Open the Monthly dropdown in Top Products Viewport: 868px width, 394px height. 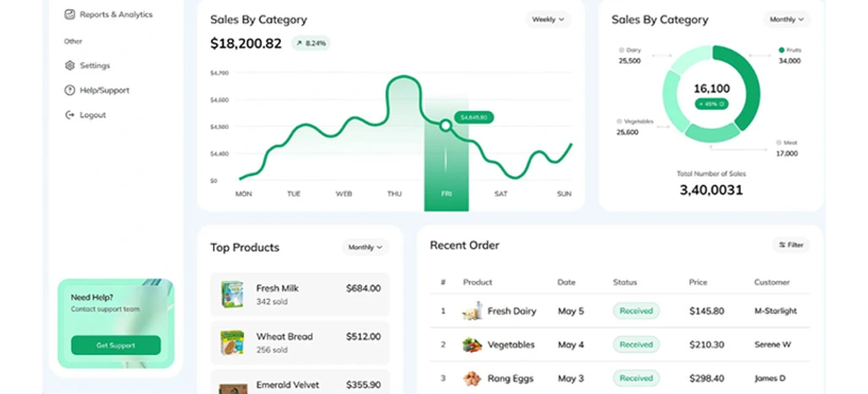coord(365,248)
